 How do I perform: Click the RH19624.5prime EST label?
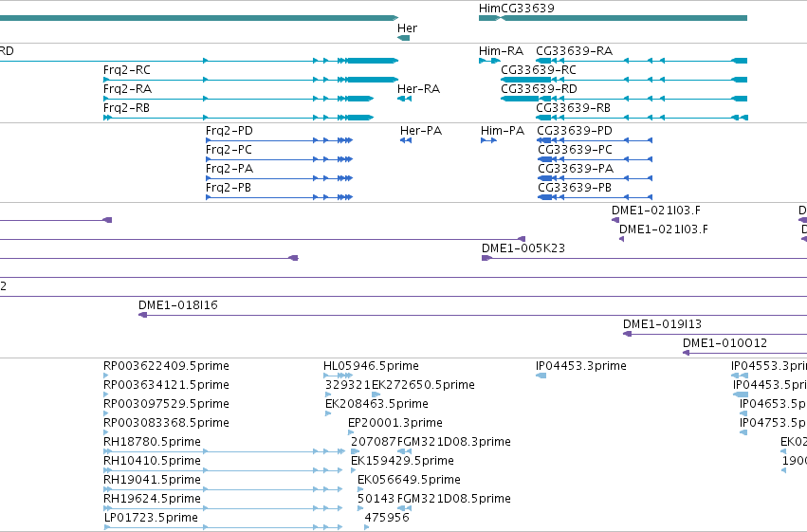pos(152,499)
